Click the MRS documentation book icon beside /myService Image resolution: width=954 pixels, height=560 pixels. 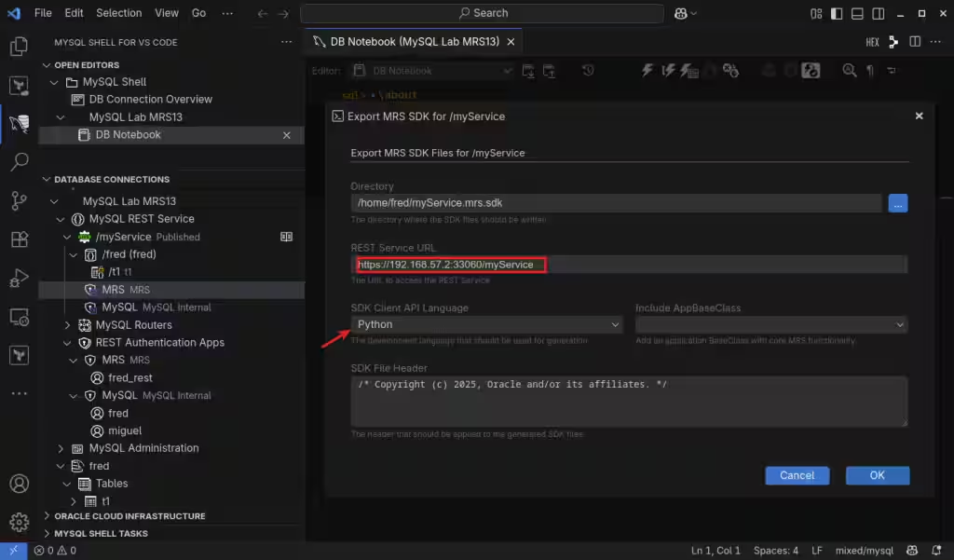tap(286, 237)
